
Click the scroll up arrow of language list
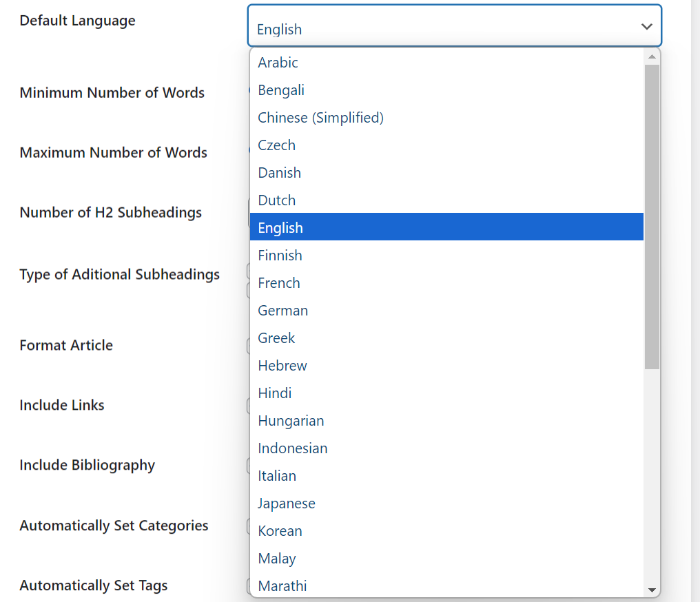[652, 56]
